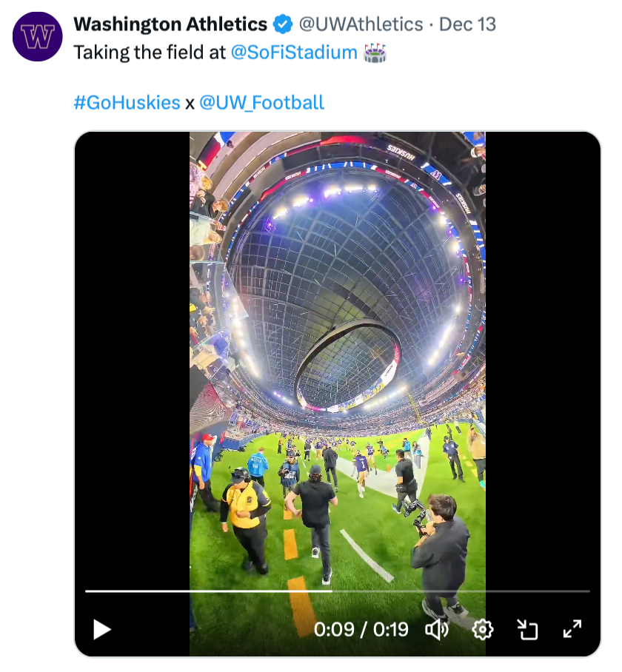Image resolution: width=622 pixels, height=672 pixels.
Task: Visit the @UWAthletics handle
Action: click(361, 24)
